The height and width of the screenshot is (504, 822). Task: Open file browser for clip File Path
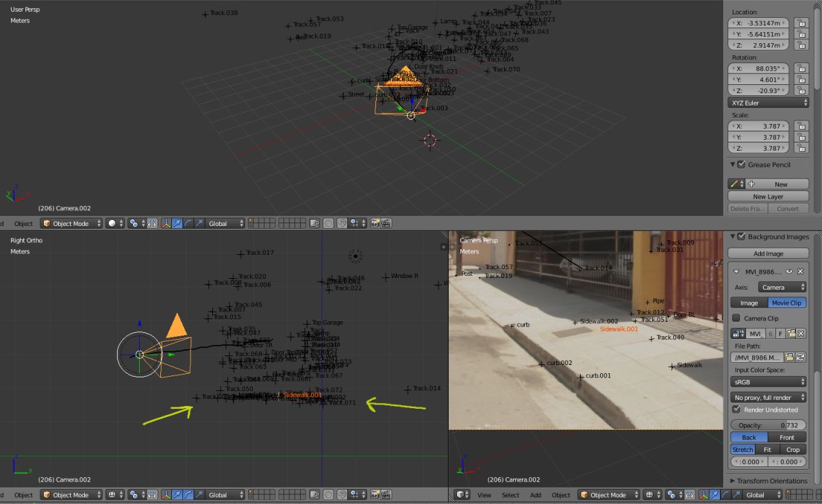(x=789, y=357)
